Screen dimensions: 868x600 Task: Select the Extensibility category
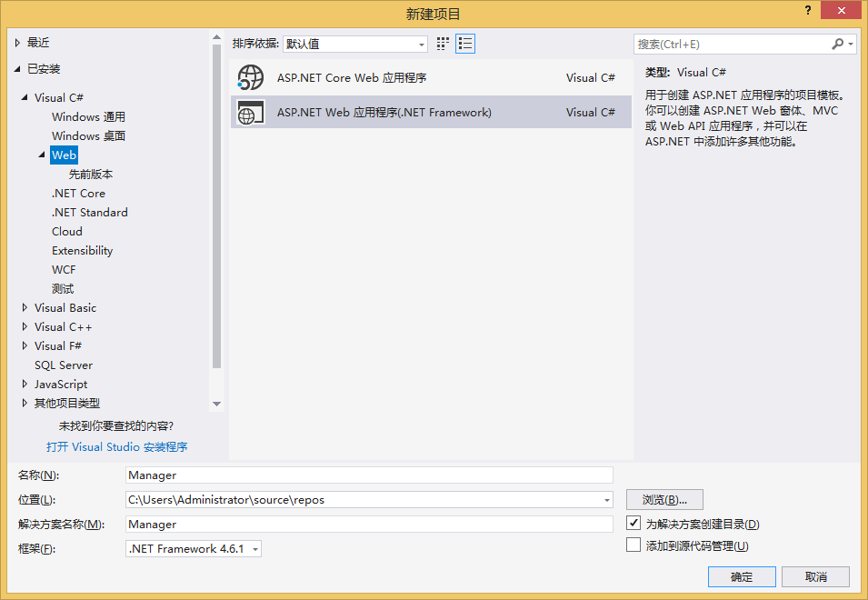[x=83, y=250]
